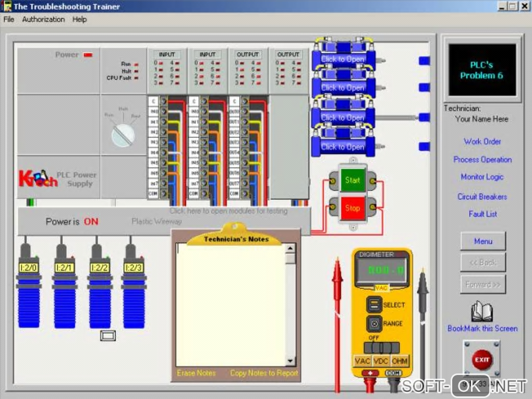
Task: Set the digimeter to OHM
Action: tap(400, 360)
